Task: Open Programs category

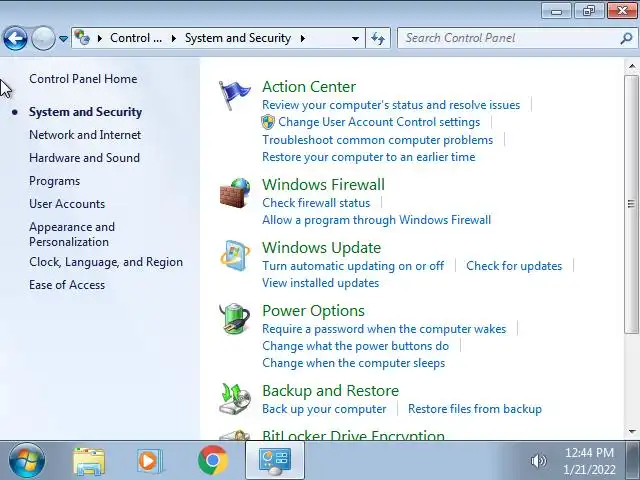Action: pyautogui.click(x=54, y=181)
